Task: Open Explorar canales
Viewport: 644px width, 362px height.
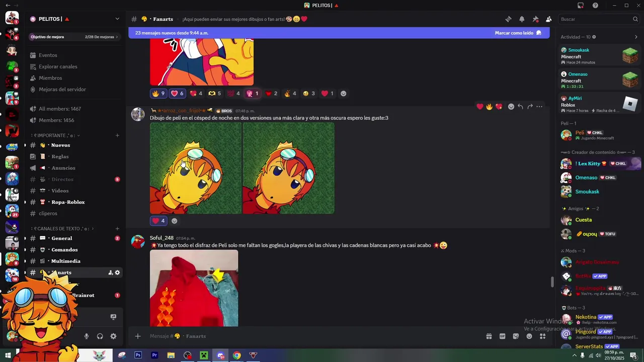Action: (x=74, y=66)
